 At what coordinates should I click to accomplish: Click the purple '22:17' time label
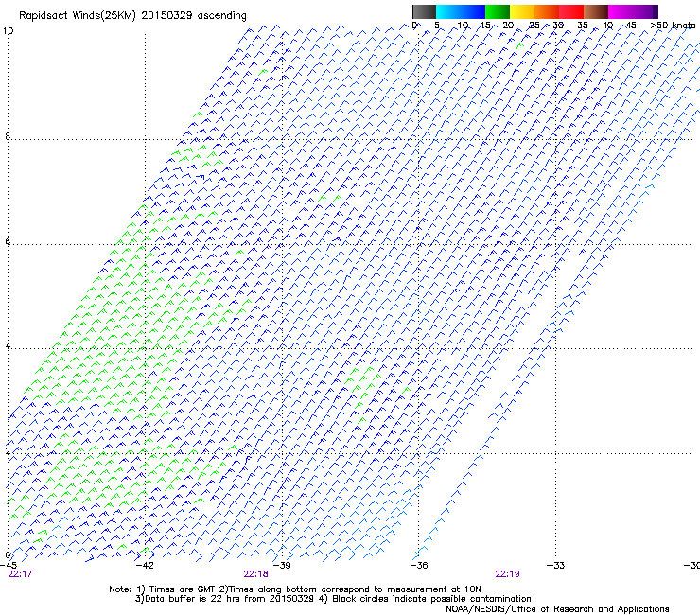pyautogui.click(x=20, y=574)
